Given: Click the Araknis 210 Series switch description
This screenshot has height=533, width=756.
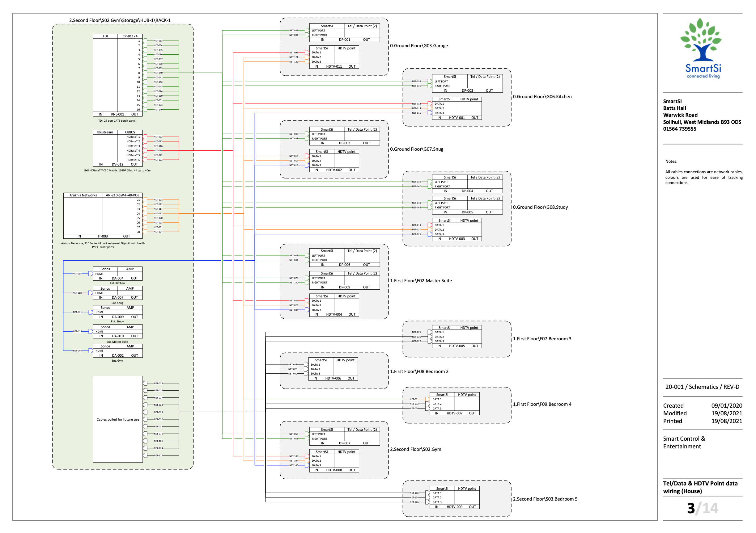Looking at the screenshot, I should (103, 246).
